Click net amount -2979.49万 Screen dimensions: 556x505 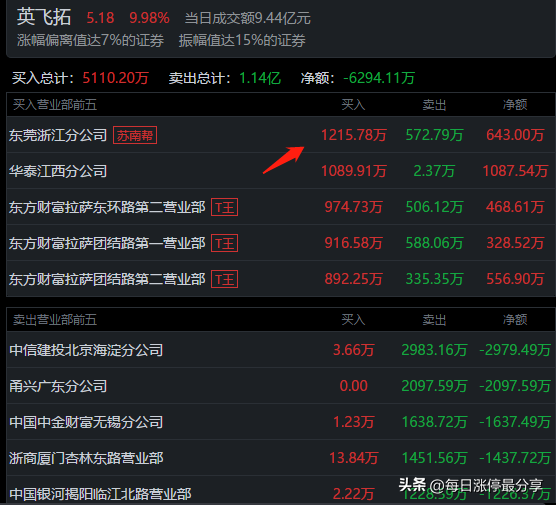click(515, 350)
